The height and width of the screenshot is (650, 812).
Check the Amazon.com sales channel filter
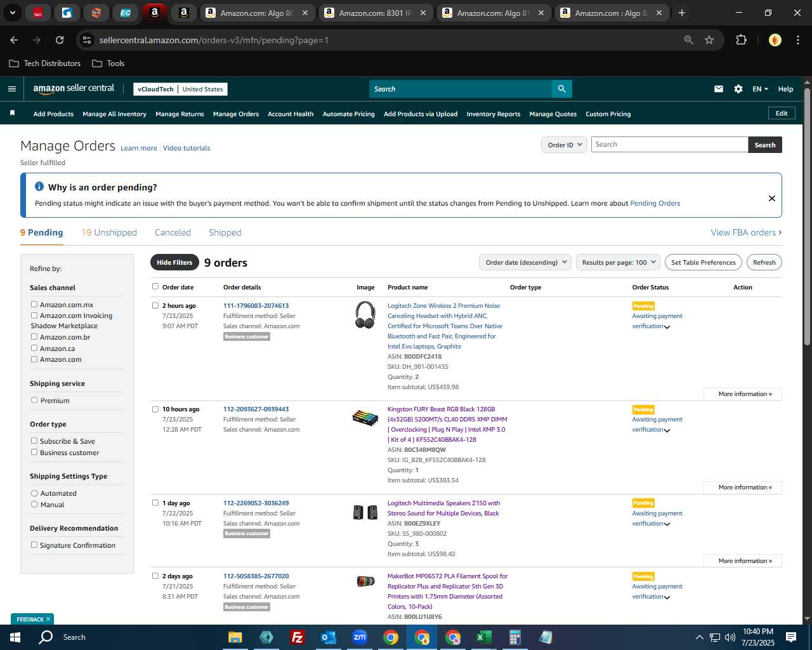[x=34, y=359]
